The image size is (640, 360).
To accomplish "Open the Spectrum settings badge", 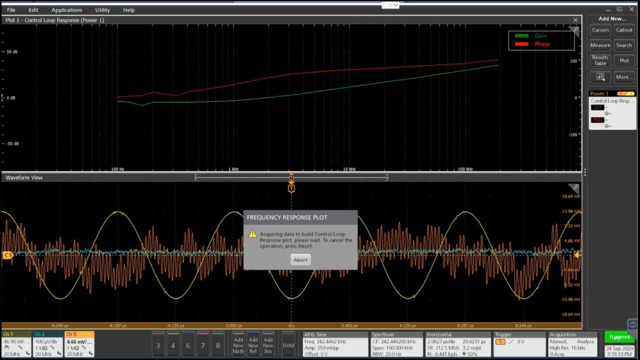I will point(396,344).
